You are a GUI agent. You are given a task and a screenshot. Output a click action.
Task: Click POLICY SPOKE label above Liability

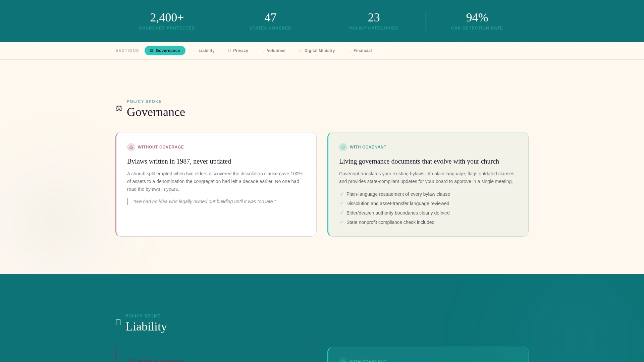coord(143,316)
